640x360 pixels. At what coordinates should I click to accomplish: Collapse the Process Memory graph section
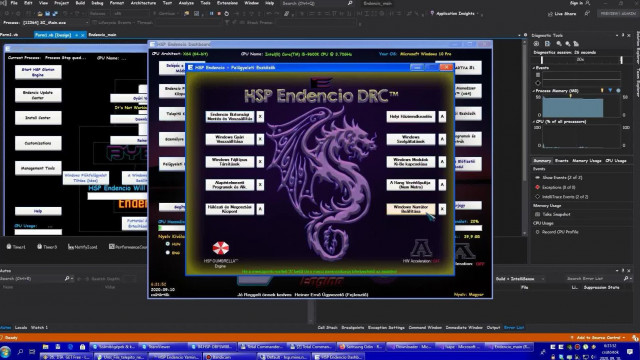point(534,91)
